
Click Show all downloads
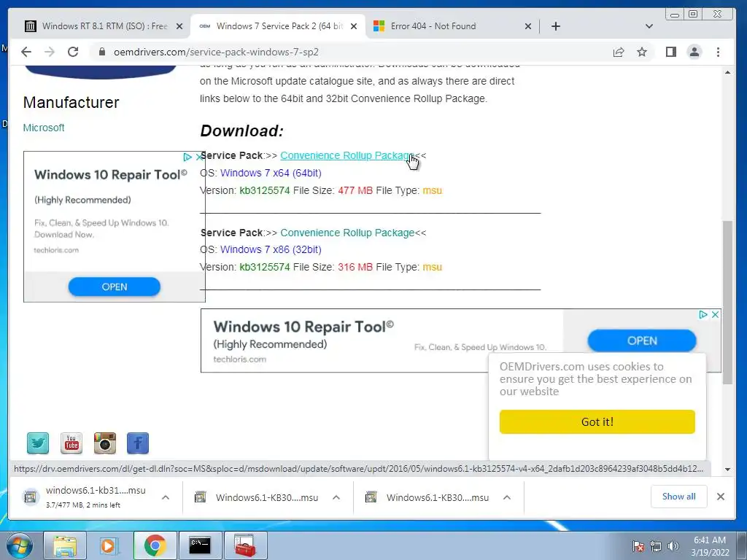(x=678, y=497)
